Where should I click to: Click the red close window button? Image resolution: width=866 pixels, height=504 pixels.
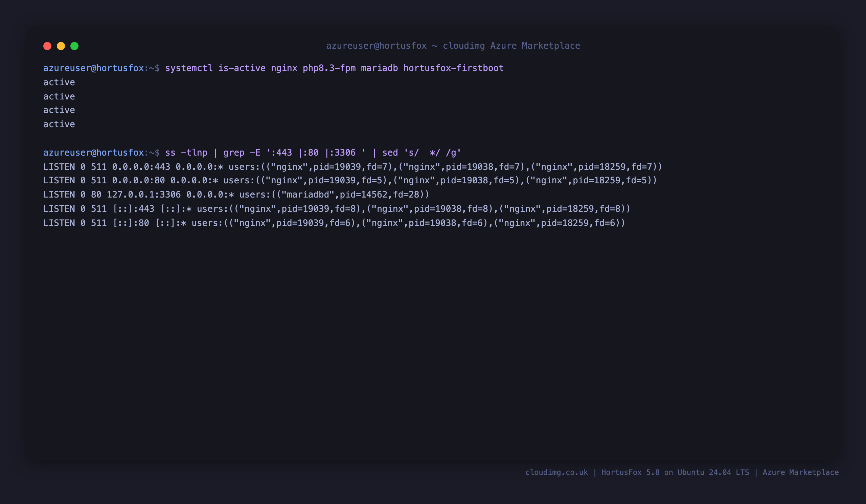pos(47,46)
